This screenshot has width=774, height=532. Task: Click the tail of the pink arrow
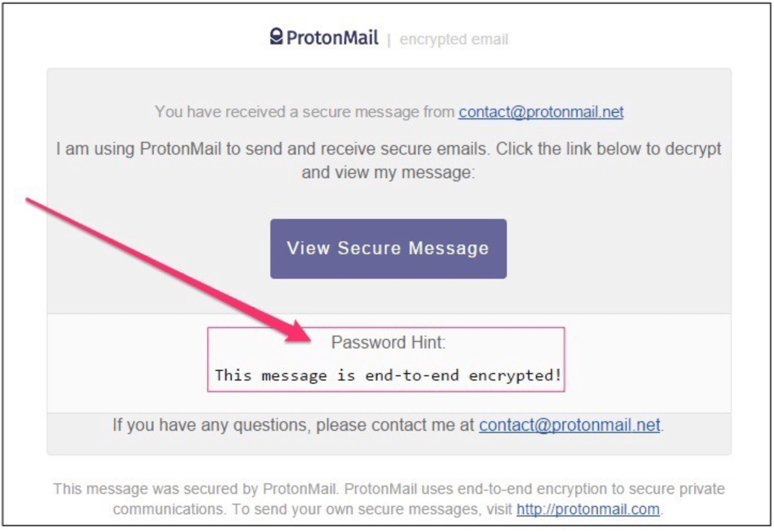coord(32,202)
